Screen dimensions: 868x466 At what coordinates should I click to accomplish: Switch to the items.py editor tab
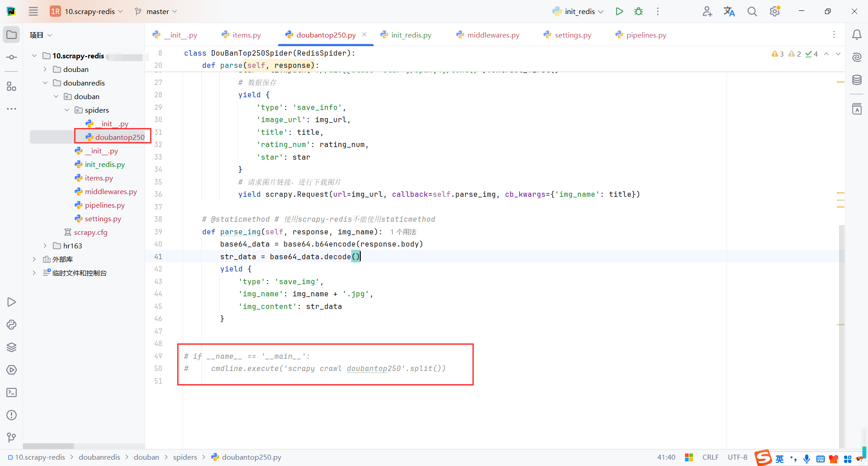click(x=241, y=35)
